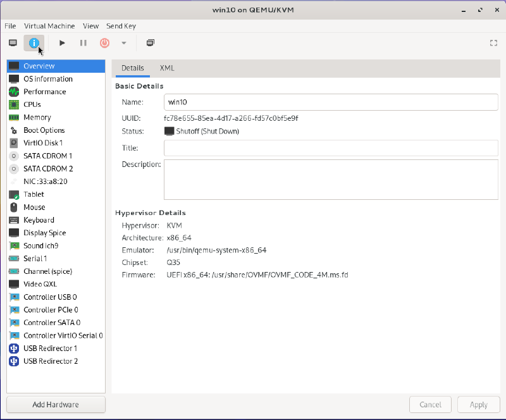
Task: Click the UEFI firmware path text
Action: 257,275
